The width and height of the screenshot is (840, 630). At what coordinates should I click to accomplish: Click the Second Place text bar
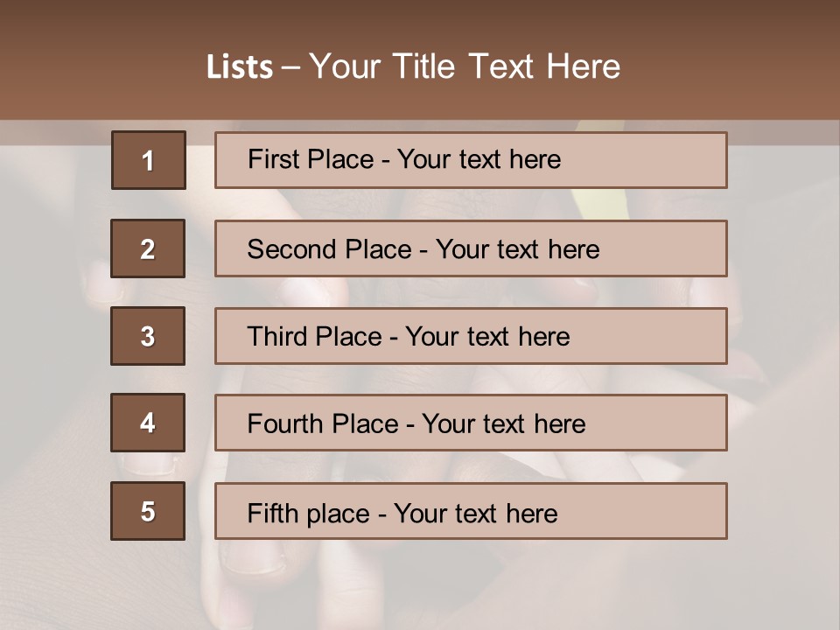pyautogui.click(x=471, y=248)
